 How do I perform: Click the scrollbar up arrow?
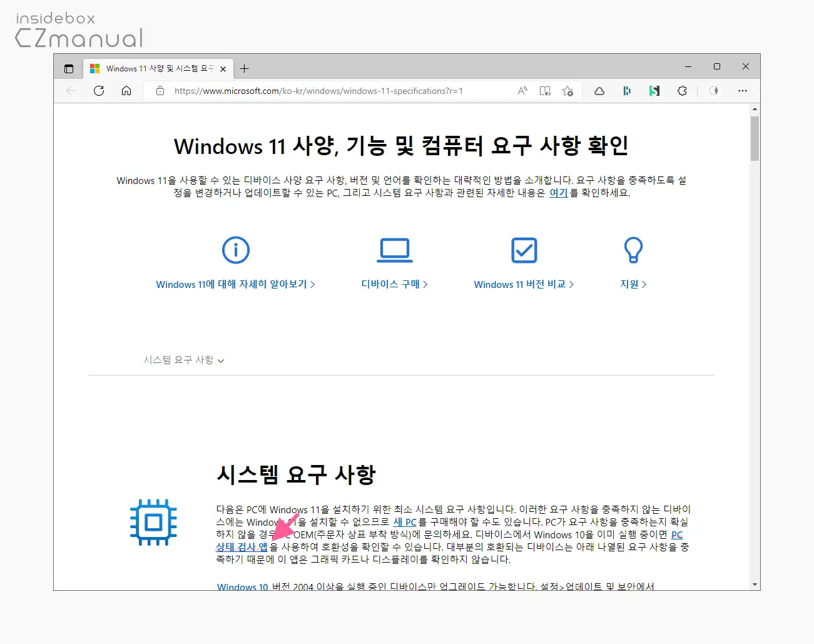tap(755, 109)
